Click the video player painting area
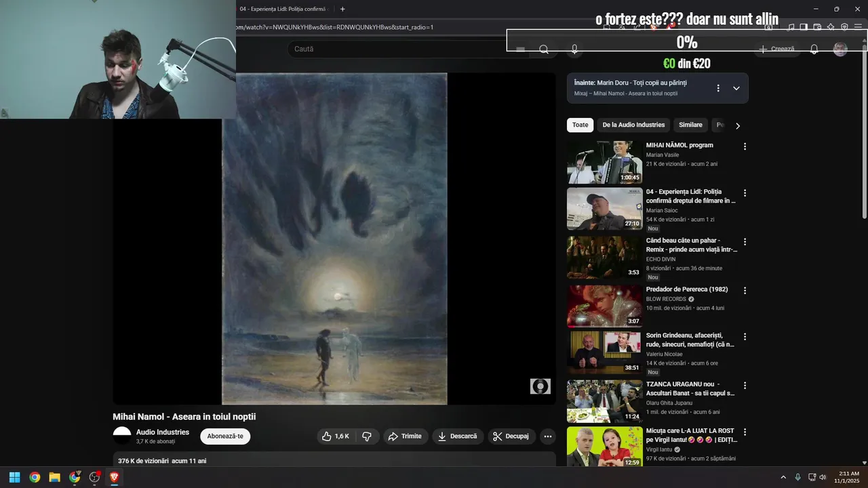The image size is (868, 488). [x=334, y=239]
